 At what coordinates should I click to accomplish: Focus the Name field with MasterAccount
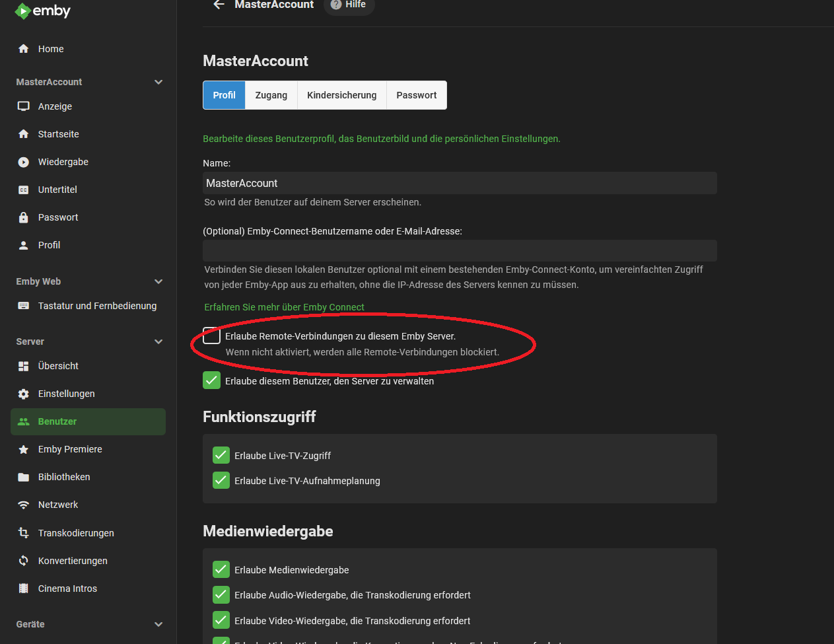[x=460, y=183]
